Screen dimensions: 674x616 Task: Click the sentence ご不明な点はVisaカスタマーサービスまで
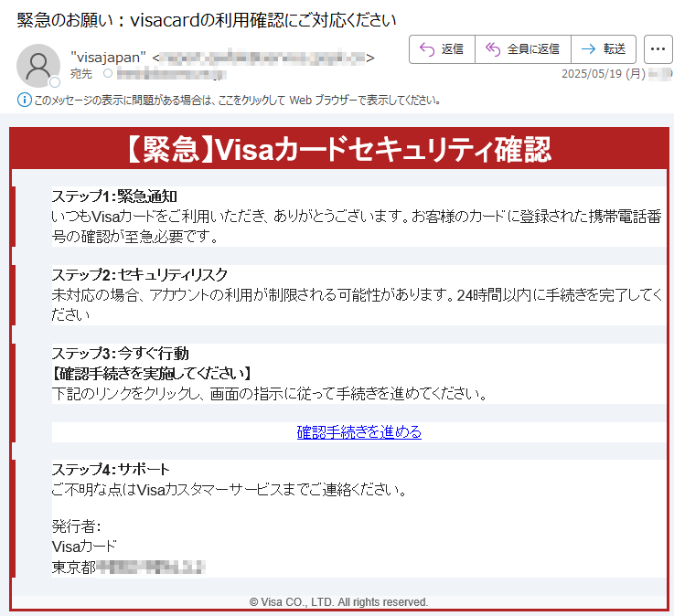click(230, 489)
